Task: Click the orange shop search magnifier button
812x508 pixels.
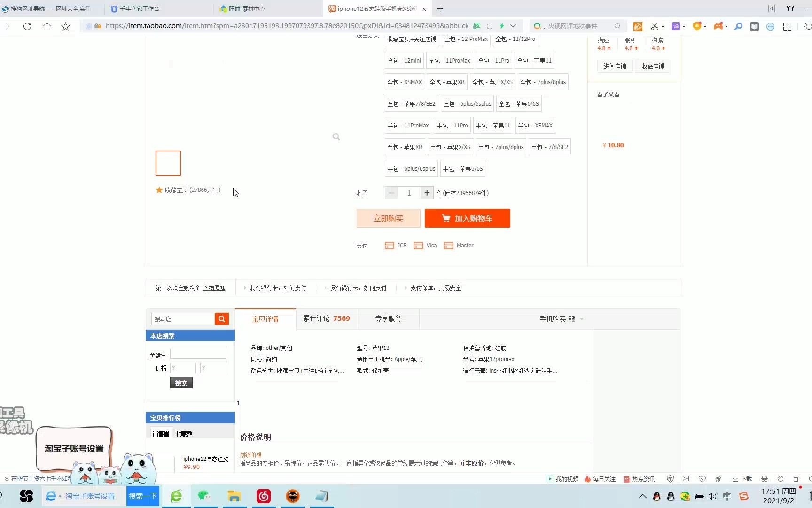Action: pos(222,319)
